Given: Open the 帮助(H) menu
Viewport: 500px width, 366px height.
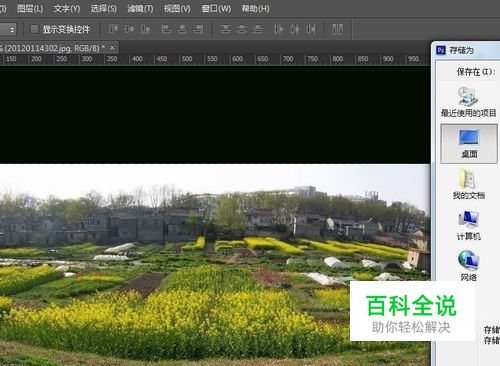Looking at the screenshot, I should tap(255, 9).
